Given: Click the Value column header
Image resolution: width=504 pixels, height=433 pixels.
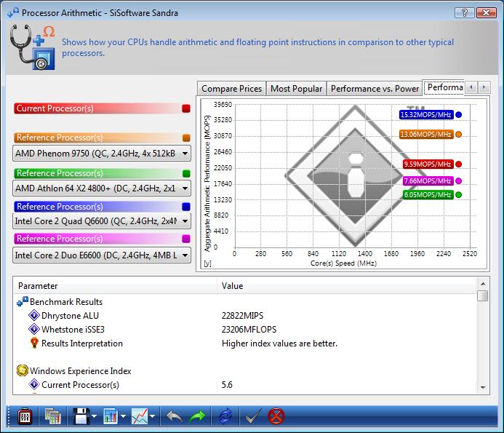Looking at the screenshot, I should tap(347, 286).
